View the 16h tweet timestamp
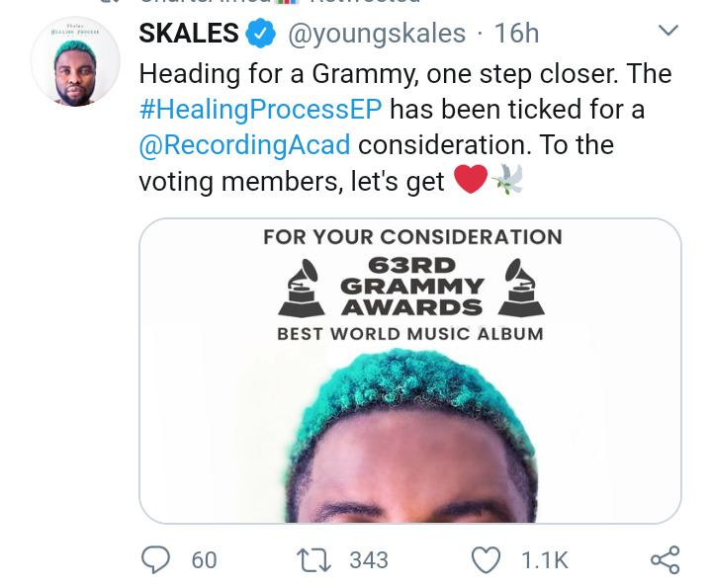The image size is (712, 588). point(517,34)
